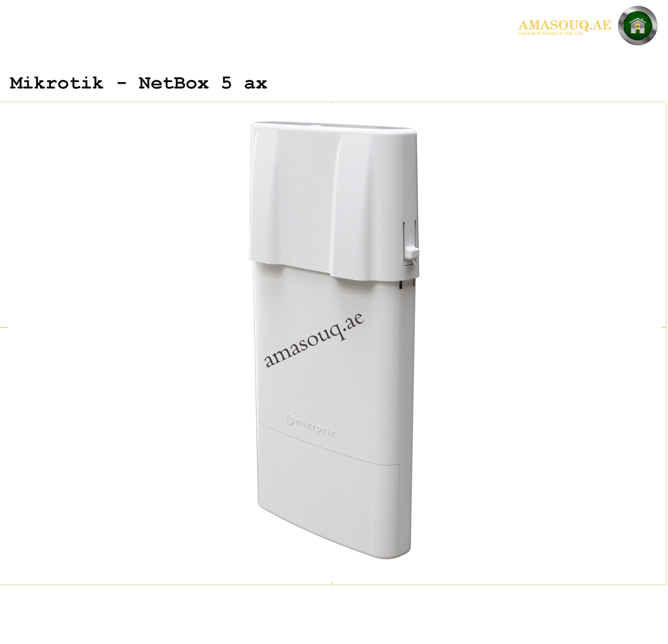The width and height of the screenshot is (668, 644).
Task: Click the black slot beneath the side latch
Action: click(x=401, y=285)
